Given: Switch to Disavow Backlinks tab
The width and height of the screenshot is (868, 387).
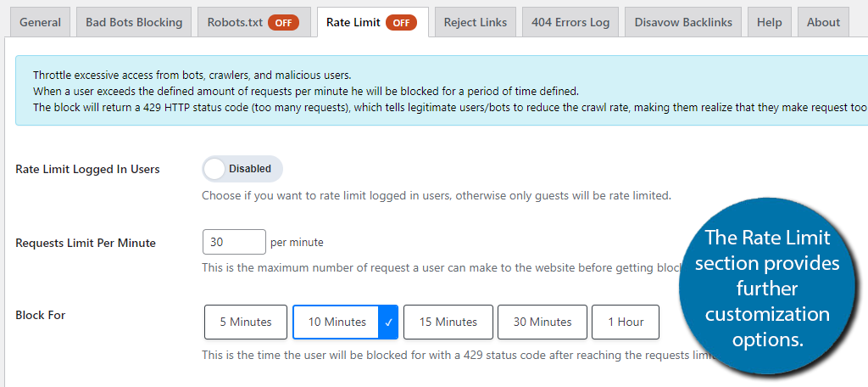Looking at the screenshot, I should pos(683,22).
